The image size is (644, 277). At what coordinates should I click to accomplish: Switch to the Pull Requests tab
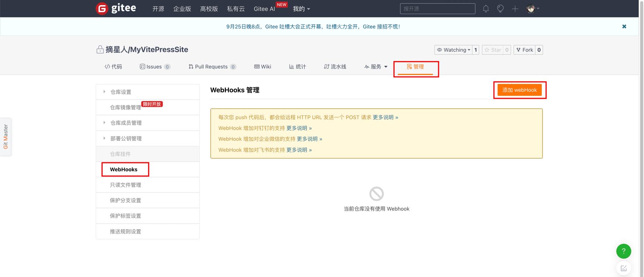pos(211,67)
